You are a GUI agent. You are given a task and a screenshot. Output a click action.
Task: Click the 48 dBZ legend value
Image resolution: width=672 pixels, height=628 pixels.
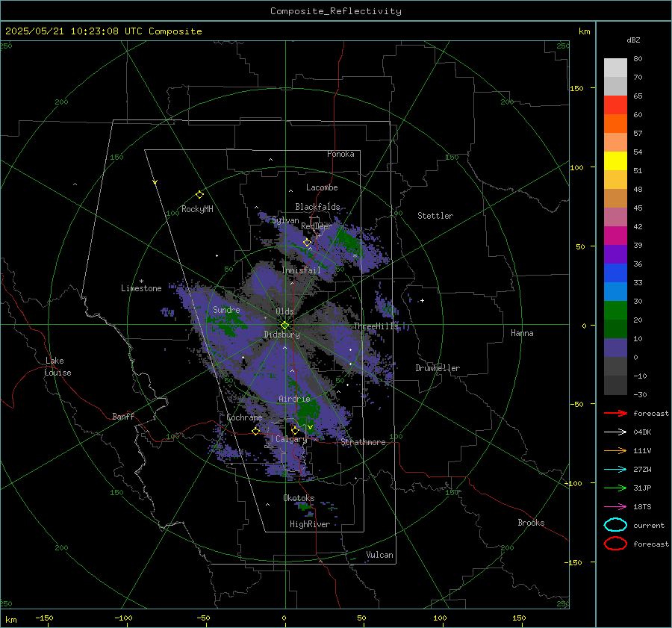[638, 189]
